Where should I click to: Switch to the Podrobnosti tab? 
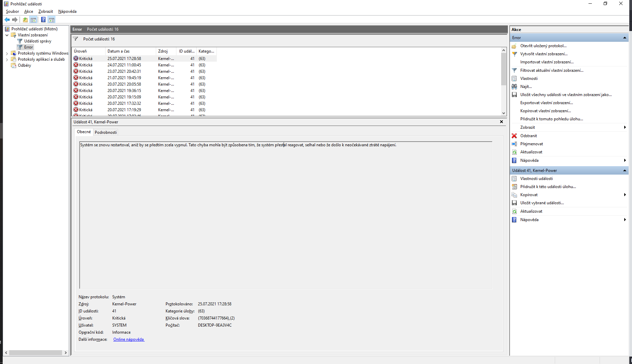point(106,132)
